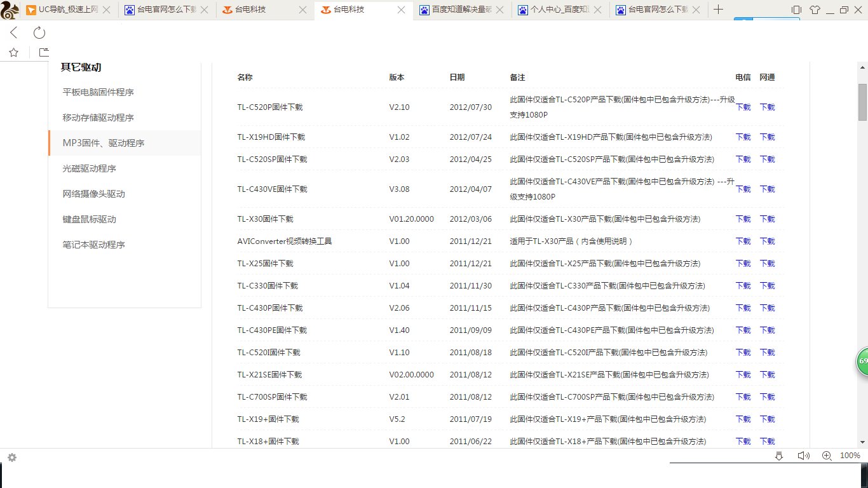Image resolution: width=868 pixels, height=488 pixels.
Task: Open page zoom with the magnifier icon
Action: pyautogui.click(x=827, y=456)
